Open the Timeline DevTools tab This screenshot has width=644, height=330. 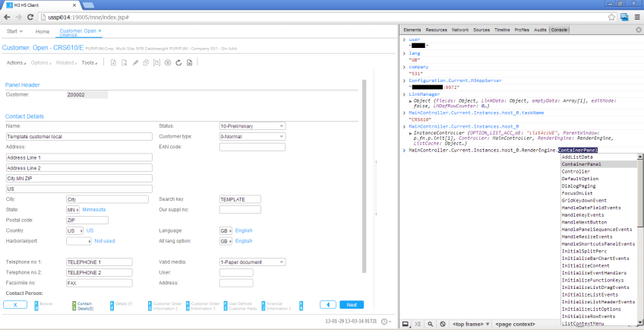coord(502,30)
